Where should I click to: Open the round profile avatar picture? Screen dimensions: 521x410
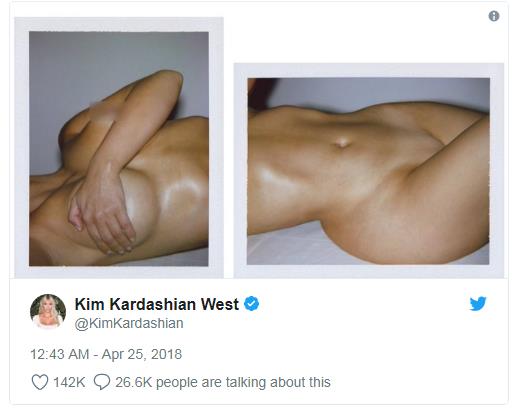[x=48, y=311]
